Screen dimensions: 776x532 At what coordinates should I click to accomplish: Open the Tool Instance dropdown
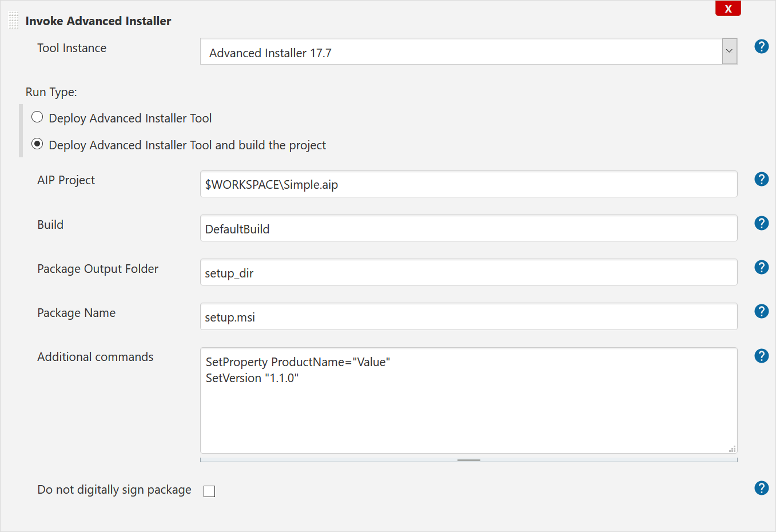[468, 51]
